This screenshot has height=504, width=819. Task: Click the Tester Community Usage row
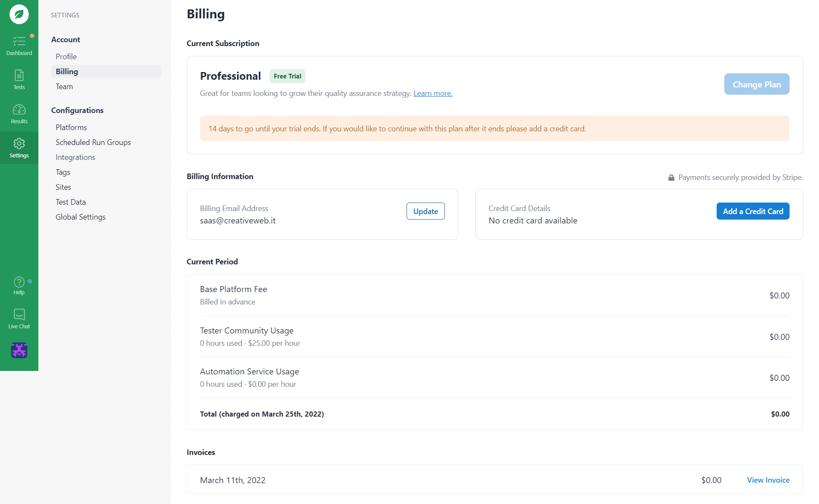[495, 336]
